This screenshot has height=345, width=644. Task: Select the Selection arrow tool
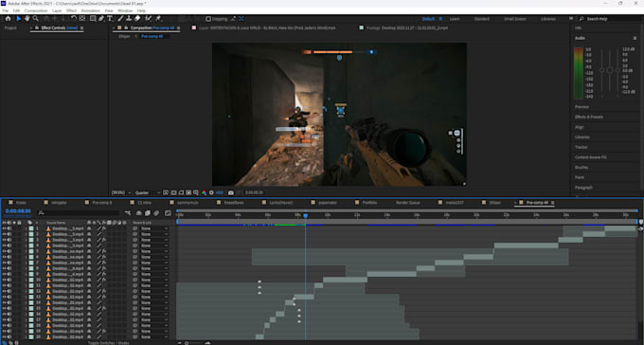[19, 19]
